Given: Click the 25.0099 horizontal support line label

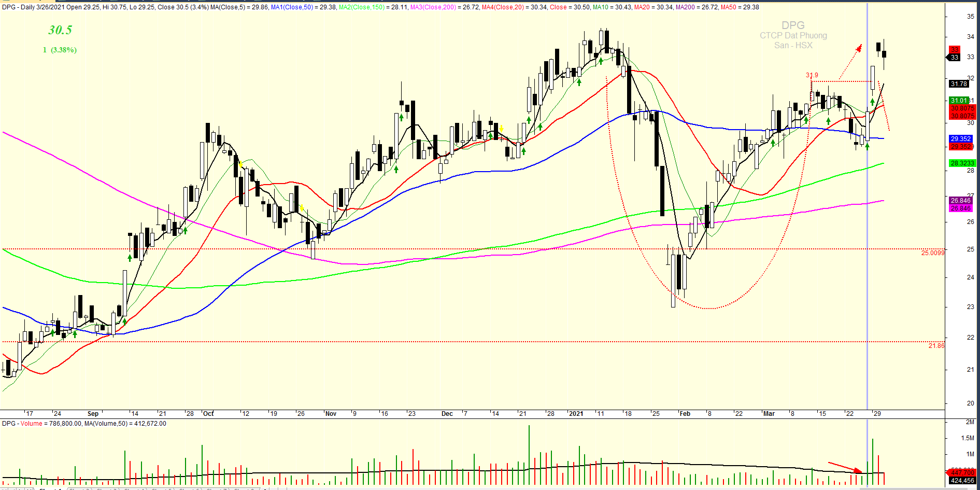Looking at the screenshot, I should (932, 253).
